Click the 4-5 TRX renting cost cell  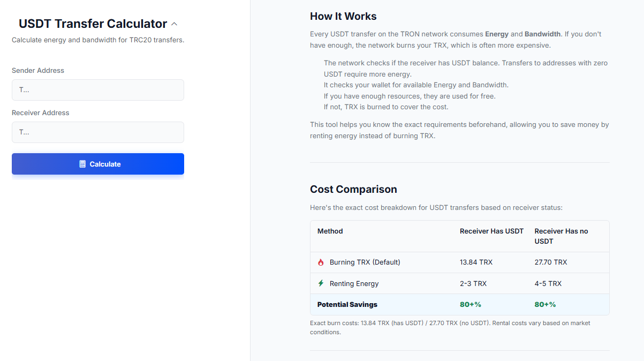(x=548, y=283)
